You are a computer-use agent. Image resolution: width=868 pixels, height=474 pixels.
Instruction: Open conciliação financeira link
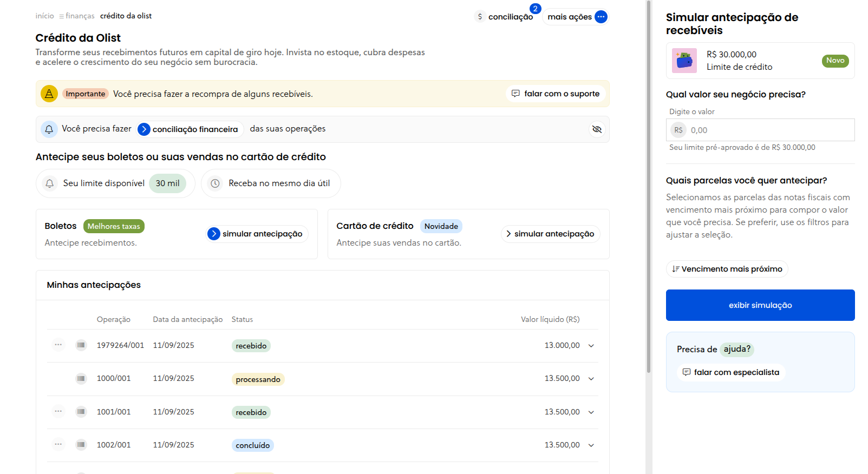[190, 129]
